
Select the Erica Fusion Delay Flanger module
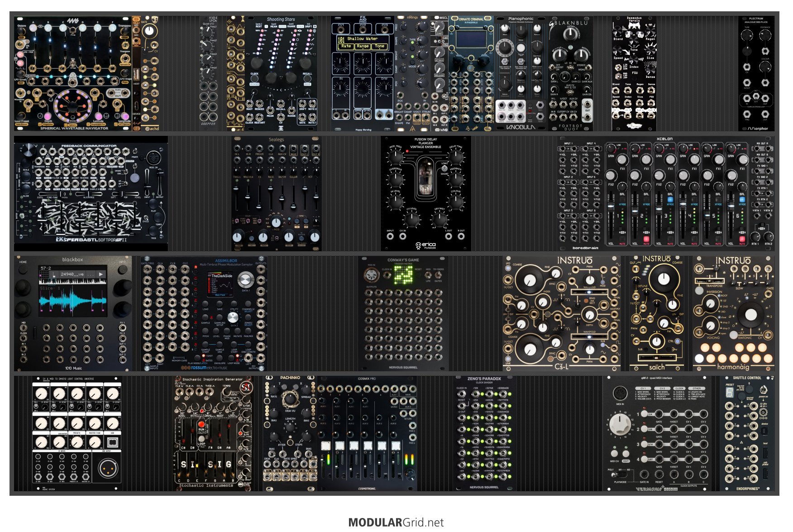click(425, 194)
